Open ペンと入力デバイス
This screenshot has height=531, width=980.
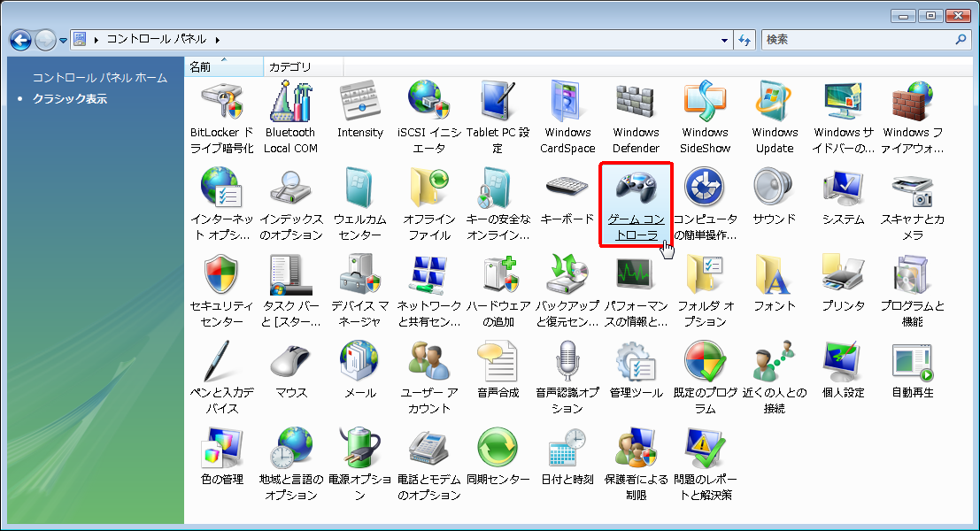point(222,377)
